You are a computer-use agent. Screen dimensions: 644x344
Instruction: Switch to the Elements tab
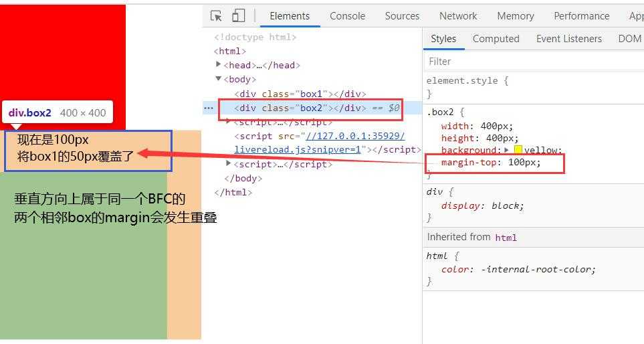tap(290, 16)
